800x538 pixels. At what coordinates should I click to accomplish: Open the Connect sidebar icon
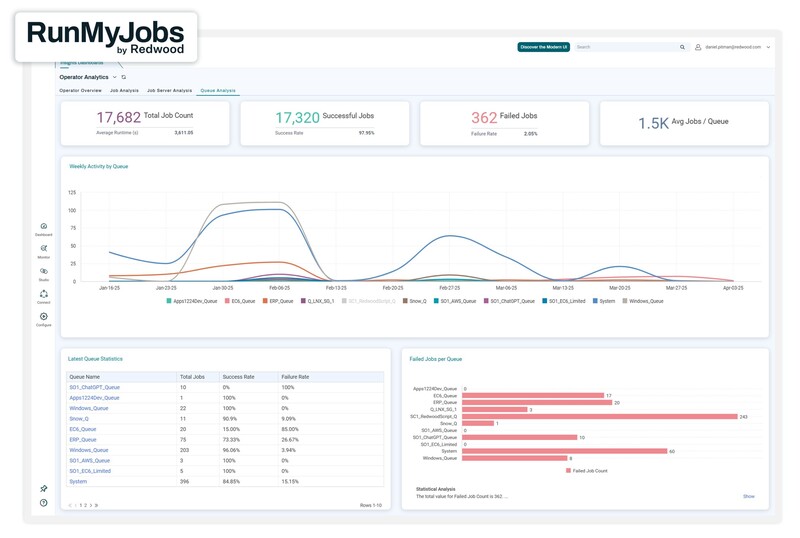[44, 295]
